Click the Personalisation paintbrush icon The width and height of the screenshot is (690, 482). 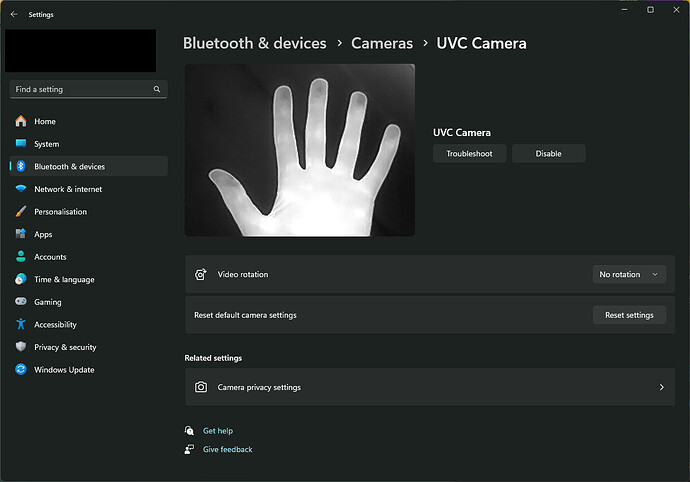click(x=21, y=211)
